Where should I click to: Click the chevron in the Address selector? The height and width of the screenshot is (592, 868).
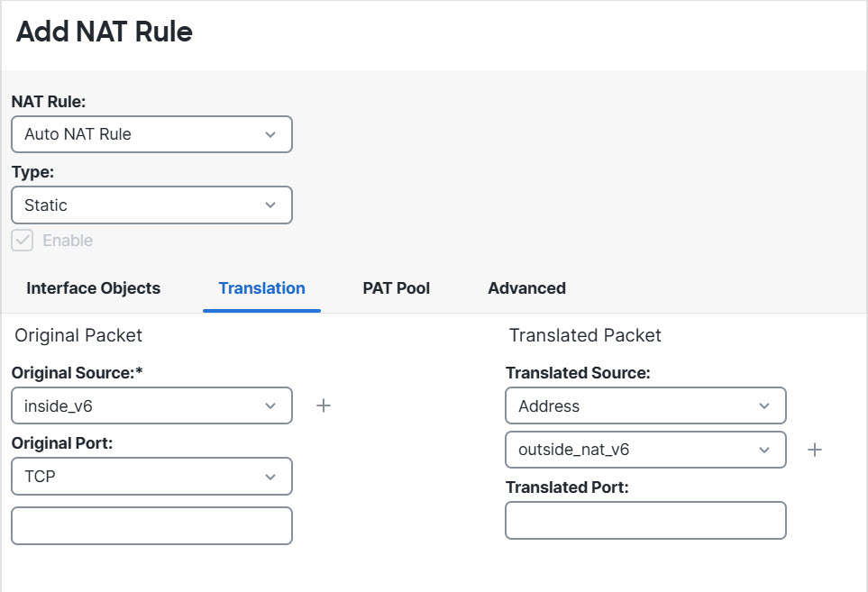764,406
